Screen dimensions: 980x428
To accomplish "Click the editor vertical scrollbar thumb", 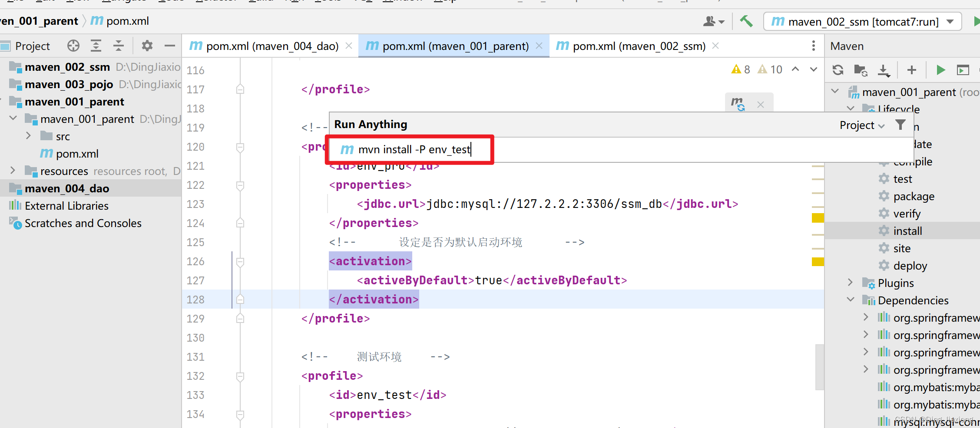I will (820, 367).
